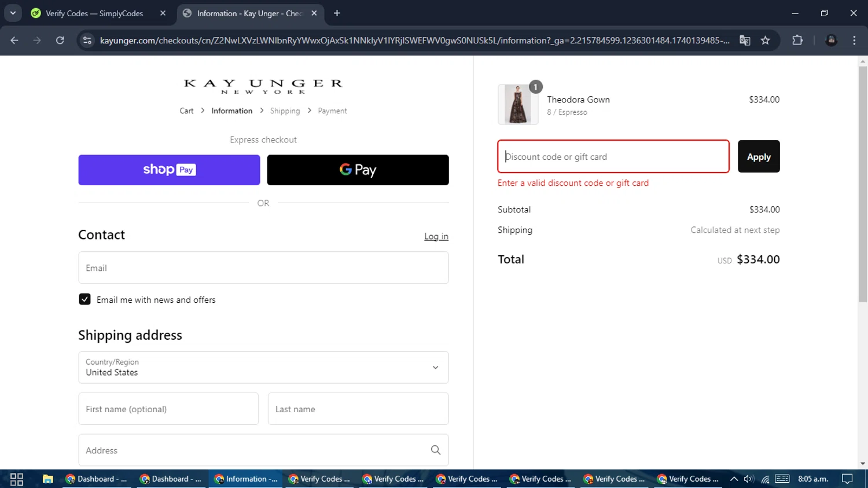
Task: Close the Verify Codes SimplyCodes tab
Action: click(x=163, y=13)
